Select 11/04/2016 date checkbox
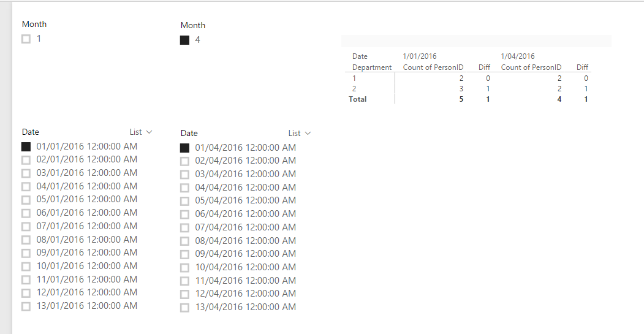The width and height of the screenshot is (644, 334). coord(185,281)
